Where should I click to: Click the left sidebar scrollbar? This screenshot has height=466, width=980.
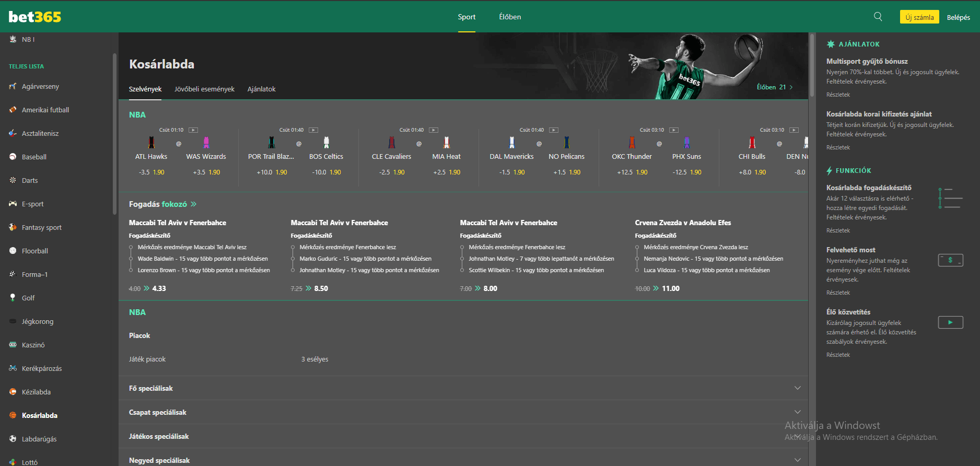pyautogui.click(x=114, y=134)
